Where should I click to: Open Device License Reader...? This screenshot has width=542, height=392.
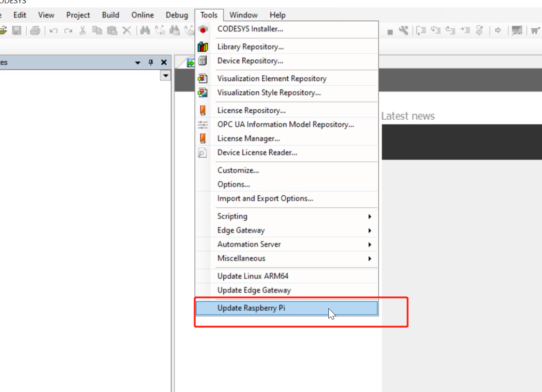[287, 153]
